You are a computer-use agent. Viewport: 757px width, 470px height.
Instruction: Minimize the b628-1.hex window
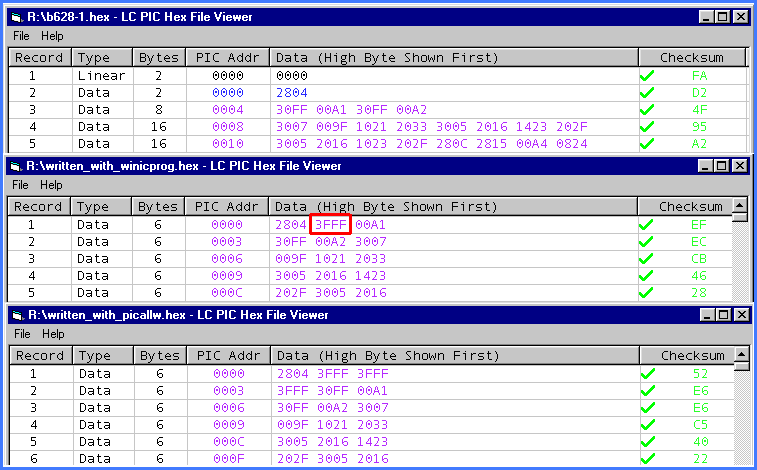click(706, 17)
